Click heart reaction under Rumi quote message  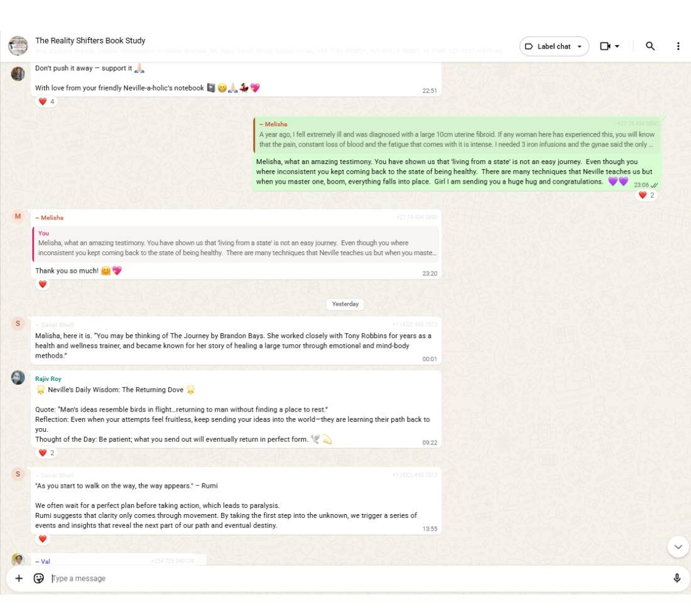(x=43, y=539)
